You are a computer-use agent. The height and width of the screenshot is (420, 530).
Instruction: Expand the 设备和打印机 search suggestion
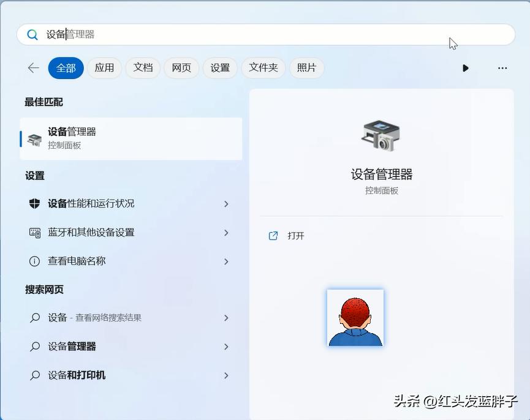226,375
